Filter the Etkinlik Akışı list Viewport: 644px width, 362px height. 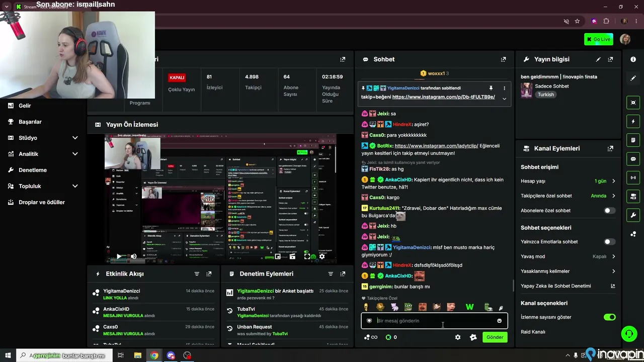(x=197, y=274)
